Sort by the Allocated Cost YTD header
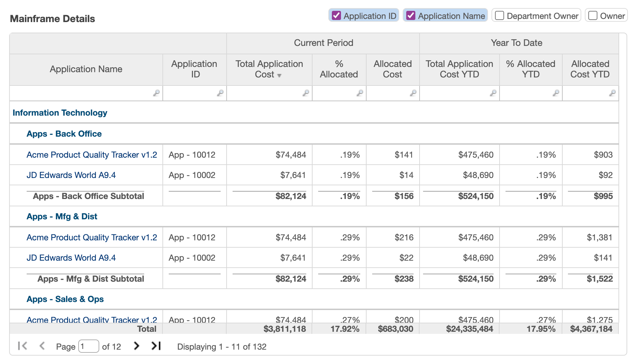This screenshot has height=364, width=636. [x=590, y=69]
